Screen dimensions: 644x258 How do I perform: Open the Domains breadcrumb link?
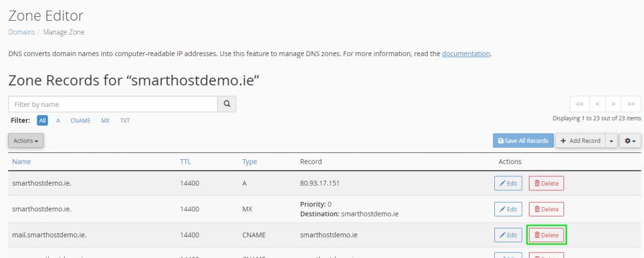22,32
